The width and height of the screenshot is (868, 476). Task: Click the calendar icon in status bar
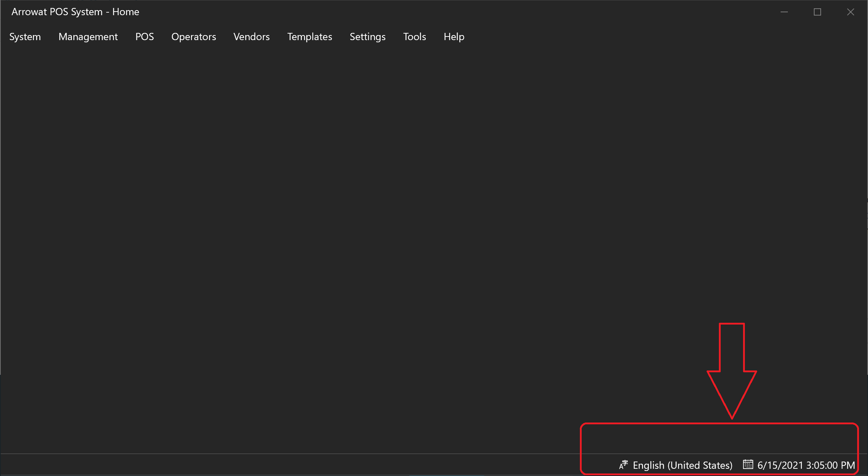[x=748, y=464]
